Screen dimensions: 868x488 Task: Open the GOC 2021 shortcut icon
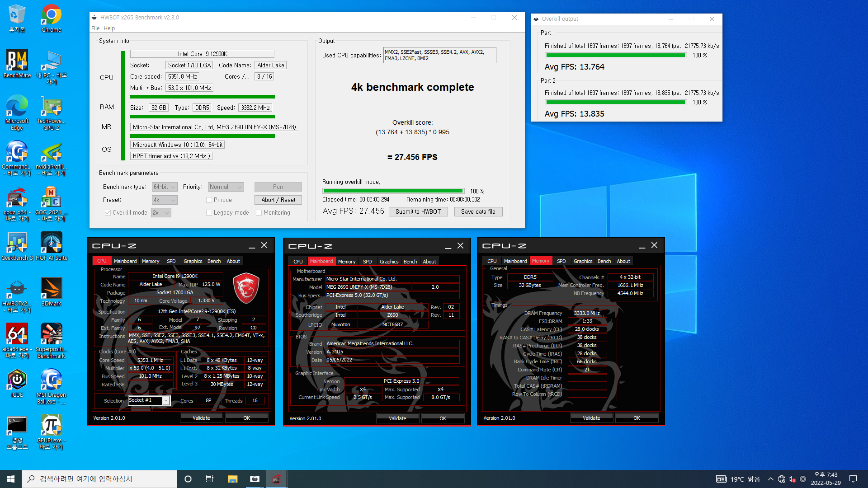tap(51, 204)
